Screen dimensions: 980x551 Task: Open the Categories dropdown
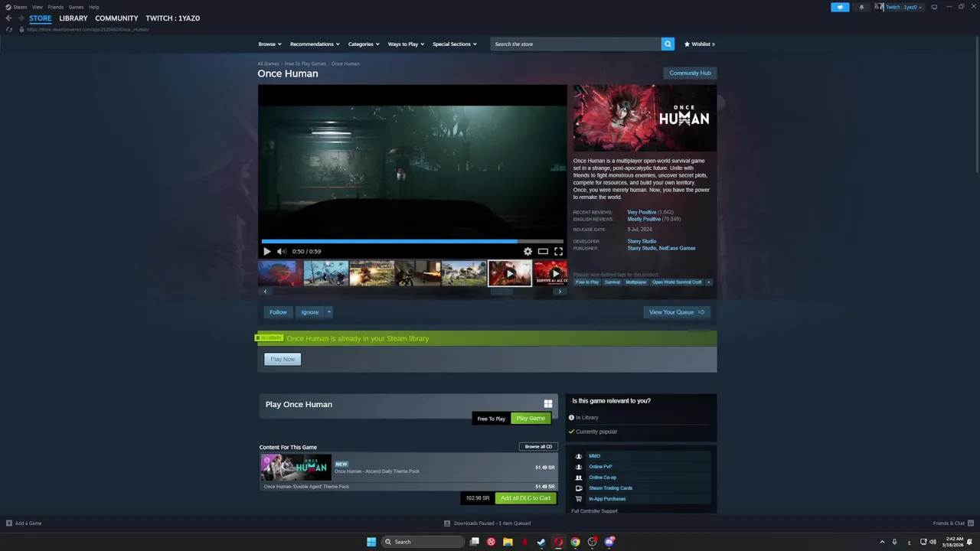point(364,44)
